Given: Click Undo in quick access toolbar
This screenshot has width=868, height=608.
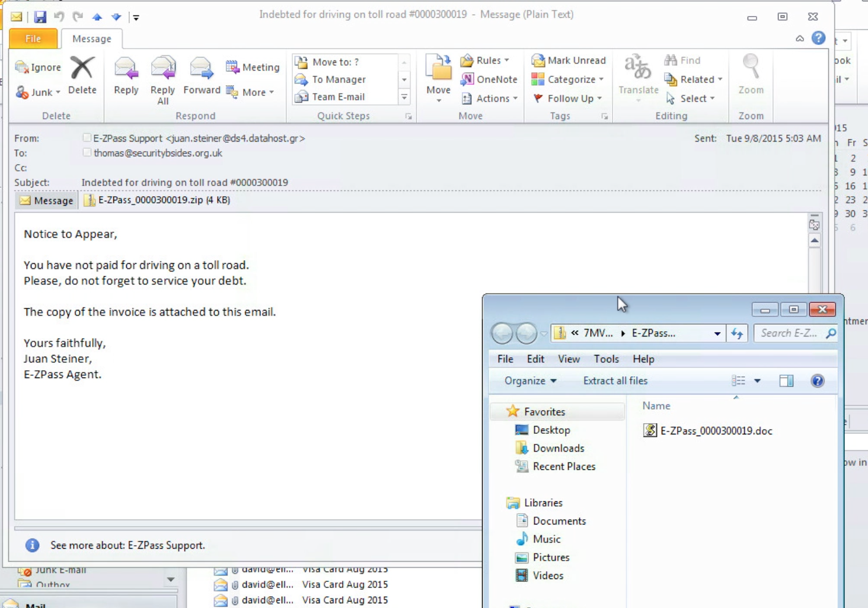Looking at the screenshot, I should coord(59,17).
